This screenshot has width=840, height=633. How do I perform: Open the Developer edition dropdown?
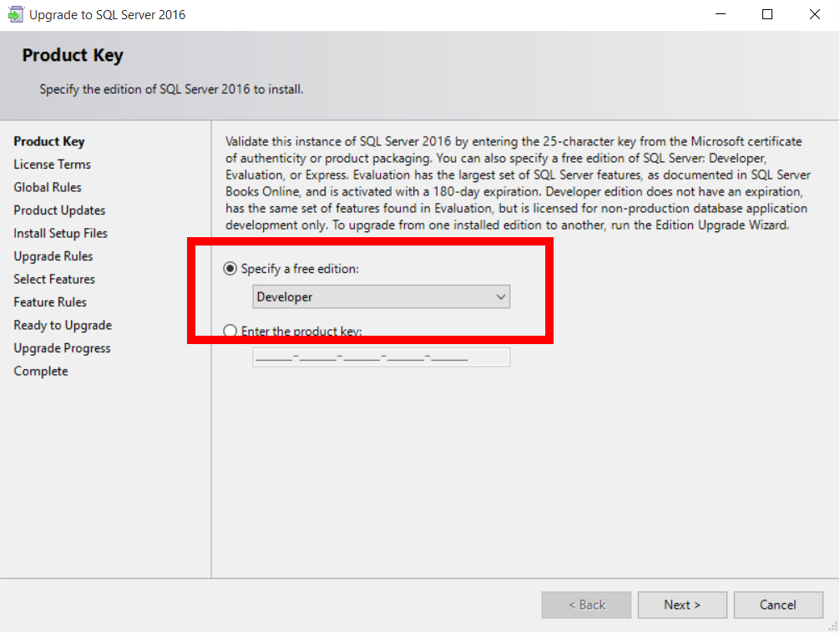tap(381, 296)
